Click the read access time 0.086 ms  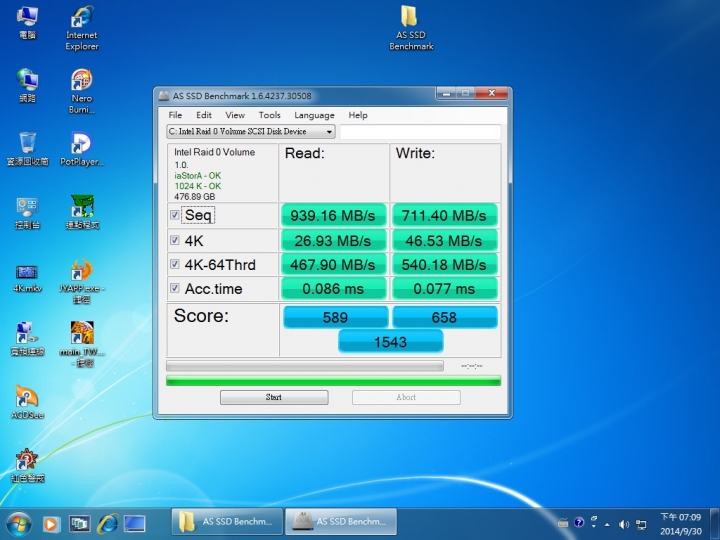pos(333,289)
